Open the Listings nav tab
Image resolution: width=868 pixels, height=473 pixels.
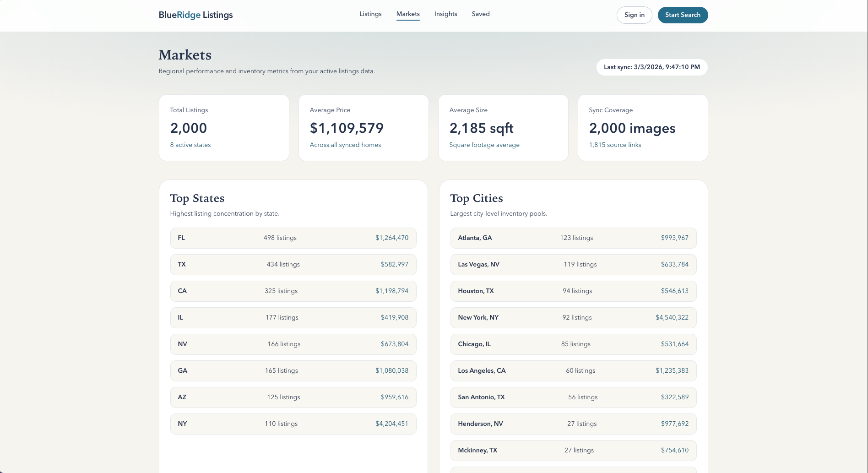pyautogui.click(x=370, y=14)
